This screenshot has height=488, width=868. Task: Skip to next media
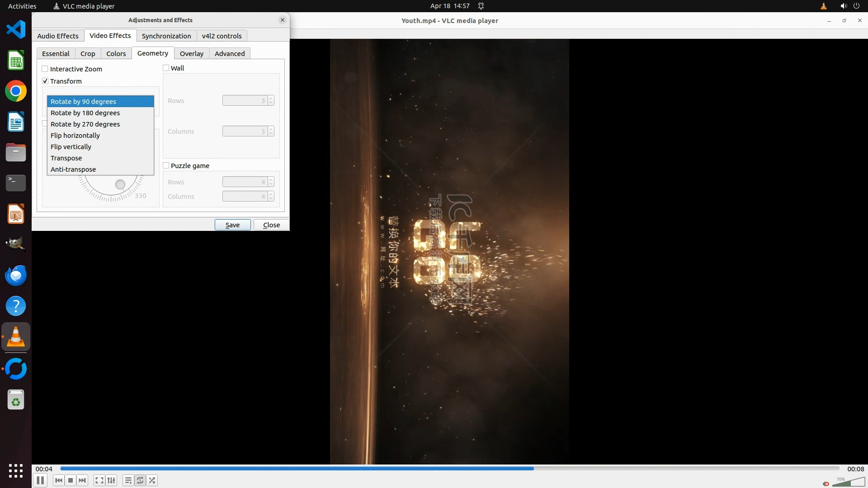82,480
